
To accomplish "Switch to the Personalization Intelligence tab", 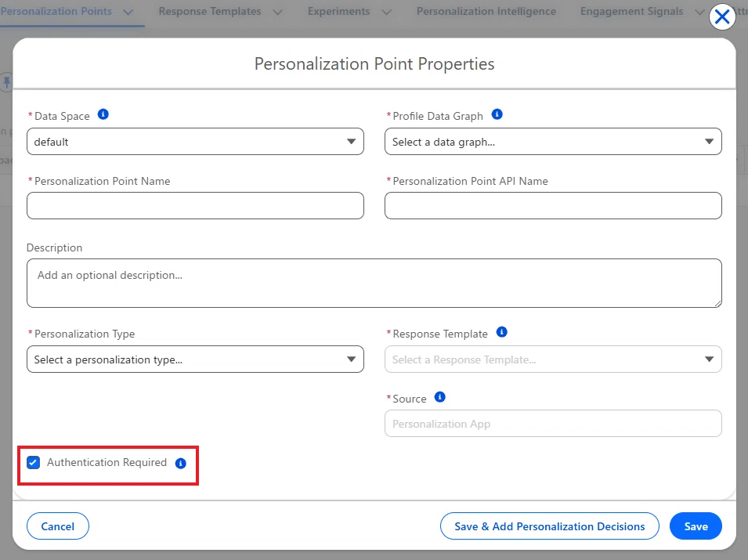I will pyautogui.click(x=486, y=12).
